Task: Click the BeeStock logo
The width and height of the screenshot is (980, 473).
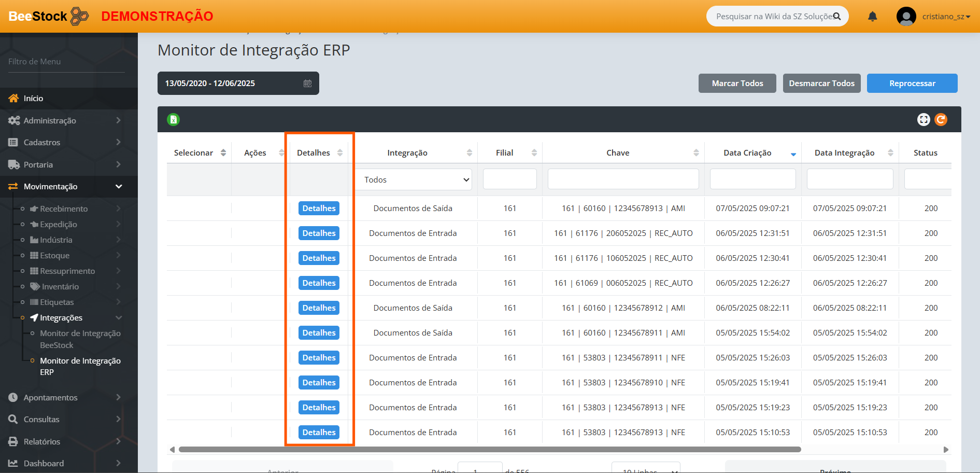Action: pos(48,17)
